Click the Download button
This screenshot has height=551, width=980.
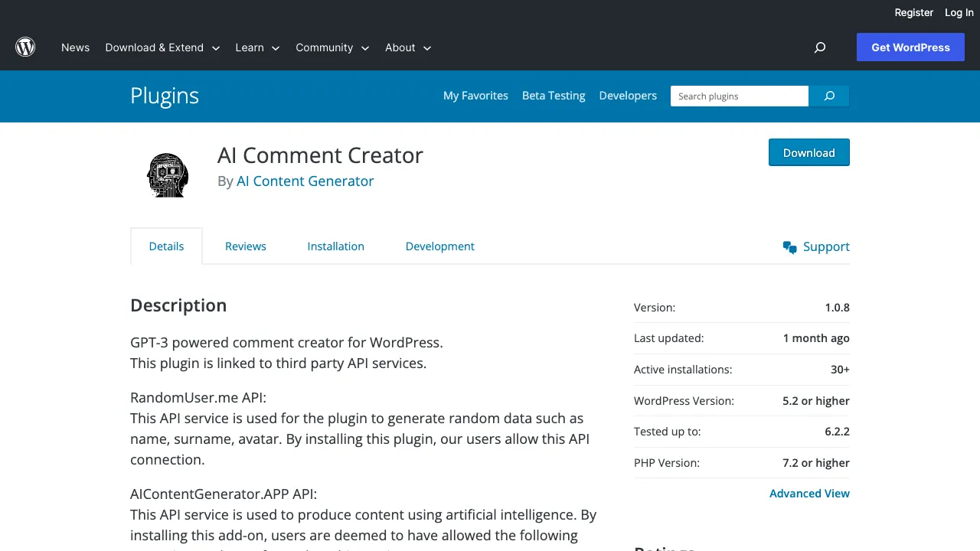pyautogui.click(x=808, y=152)
